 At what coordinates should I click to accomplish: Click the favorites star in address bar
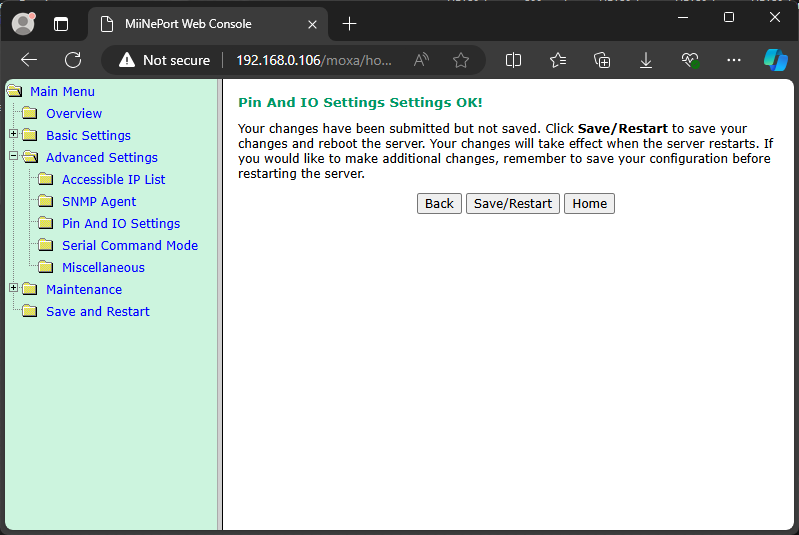[x=461, y=60]
